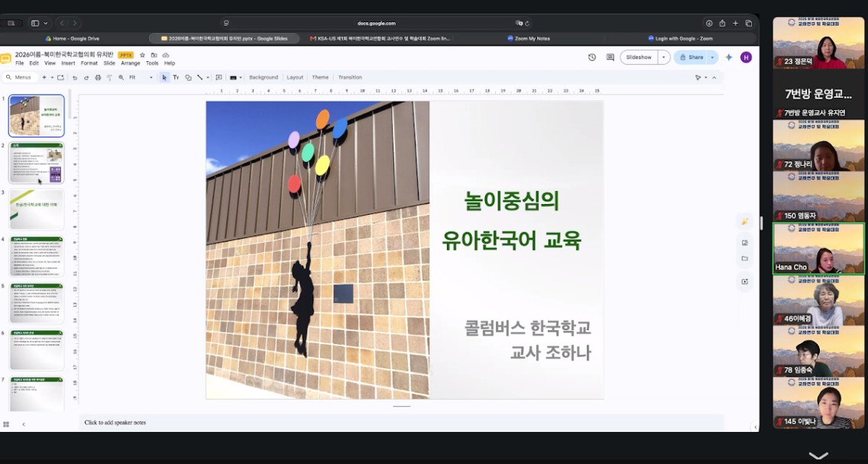Screen dimensions: 868x464
Task: Open the Slideshow options dropdown arrow
Action: tap(663, 57)
